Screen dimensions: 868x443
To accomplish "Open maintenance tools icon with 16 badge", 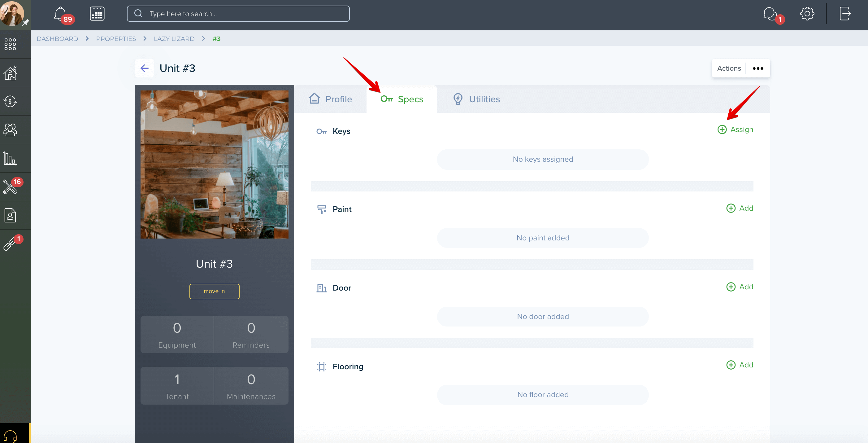I will coord(12,186).
